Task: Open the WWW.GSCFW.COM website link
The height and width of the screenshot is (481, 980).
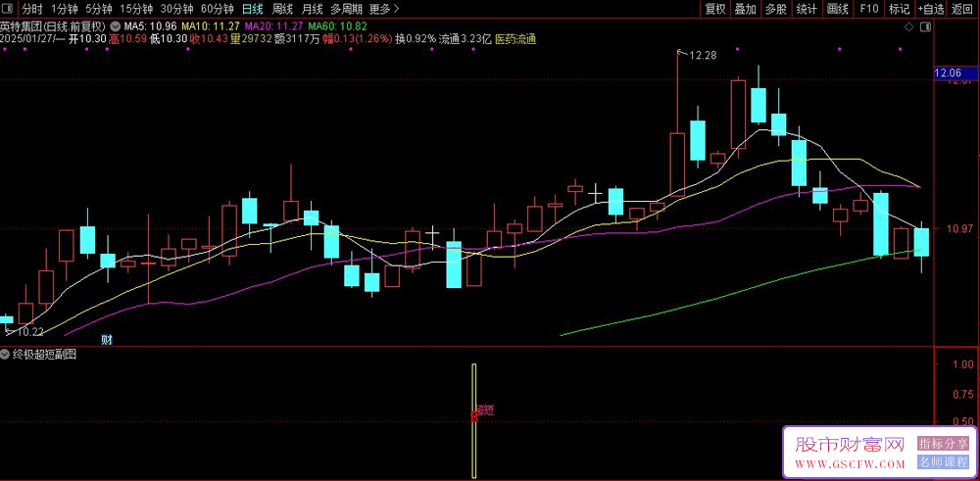Action: [x=850, y=464]
